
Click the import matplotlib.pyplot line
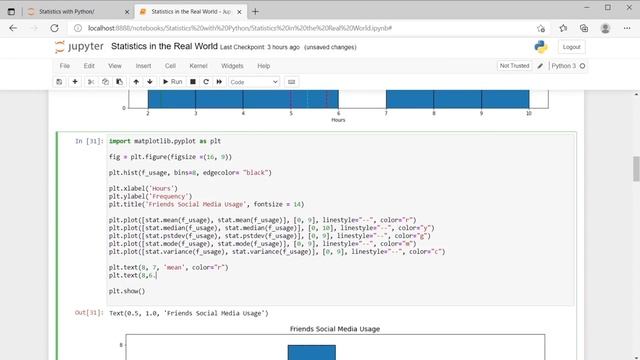(165, 141)
